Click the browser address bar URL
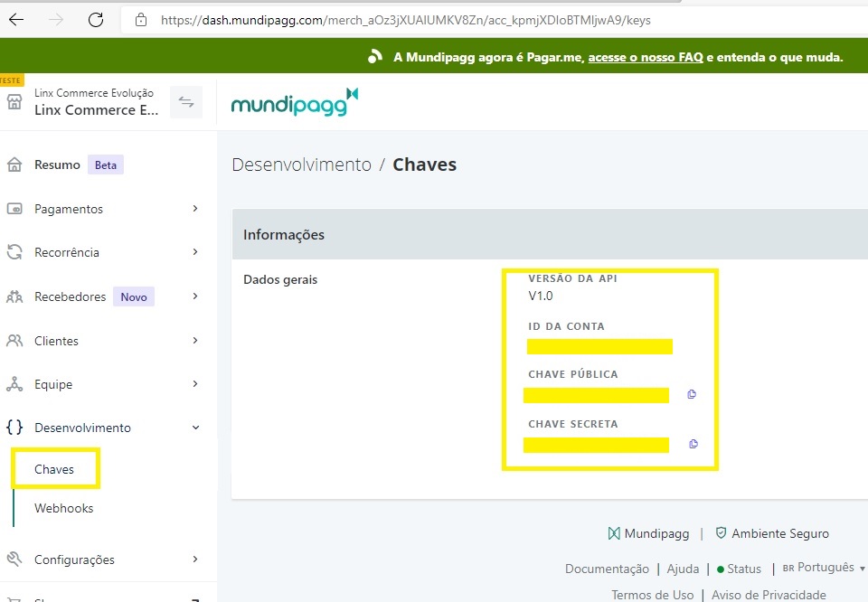The image size is (868, 602). [405, 21]
